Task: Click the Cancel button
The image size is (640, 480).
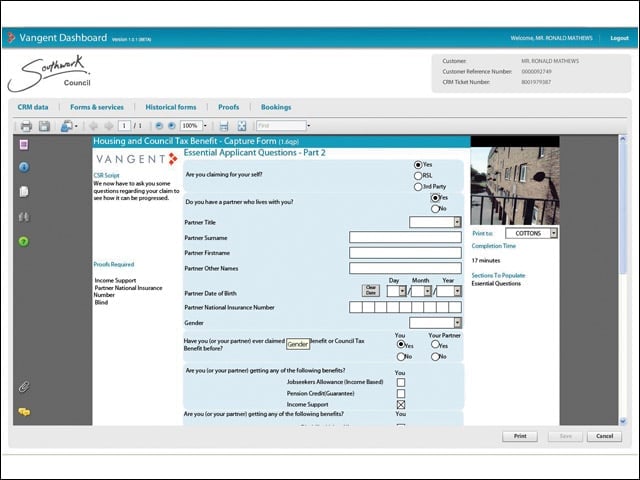Action: pos(604,436)
